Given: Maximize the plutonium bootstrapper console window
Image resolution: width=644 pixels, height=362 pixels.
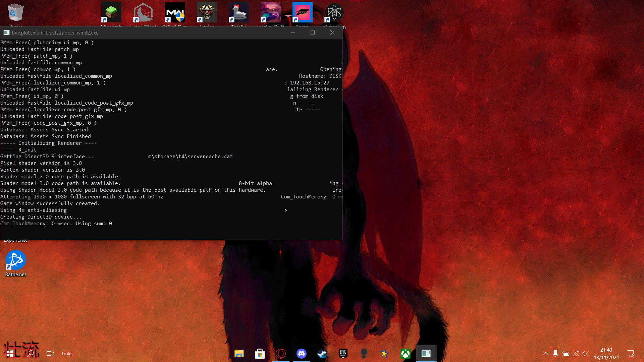Looking at the screenshot, I should point(313,33).
